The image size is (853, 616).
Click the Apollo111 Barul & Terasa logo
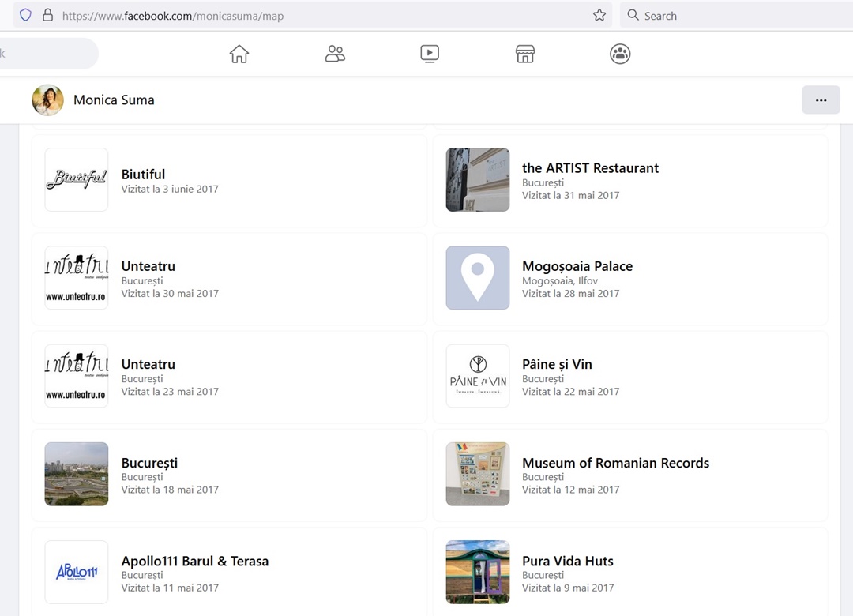[77, 572]
